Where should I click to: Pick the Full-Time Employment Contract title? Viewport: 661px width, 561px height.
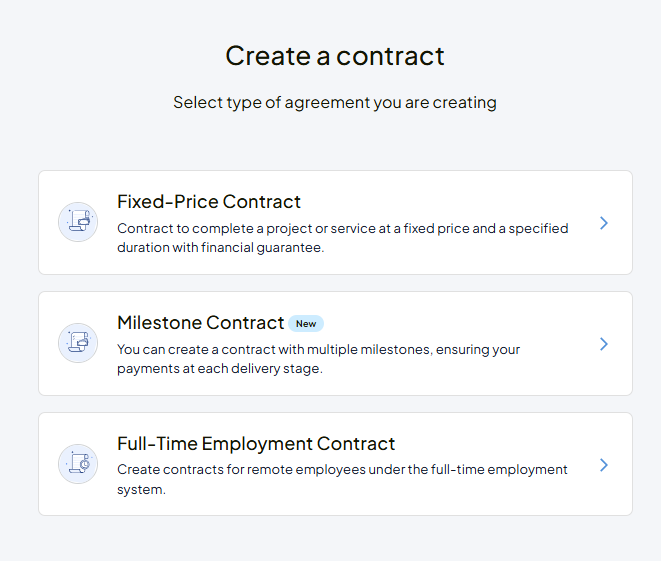[x=256, y=444]
